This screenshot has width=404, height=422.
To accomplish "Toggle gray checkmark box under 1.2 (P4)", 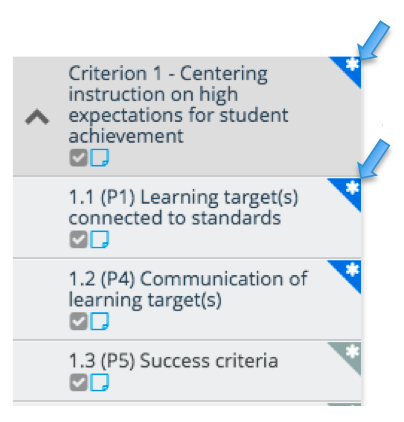I will [x=78, y=321].
